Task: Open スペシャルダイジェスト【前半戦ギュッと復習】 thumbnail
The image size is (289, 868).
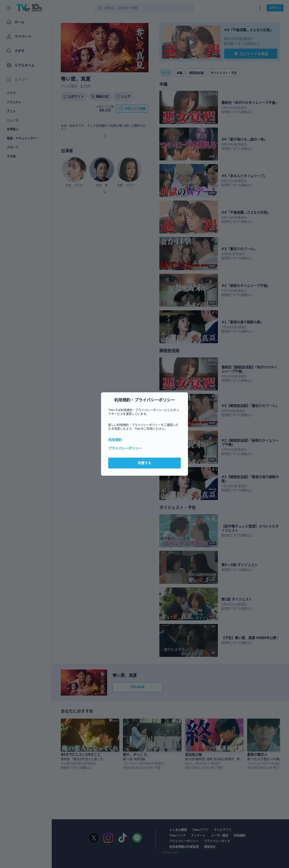Action: pyautogui.click(x=188, y=531)
